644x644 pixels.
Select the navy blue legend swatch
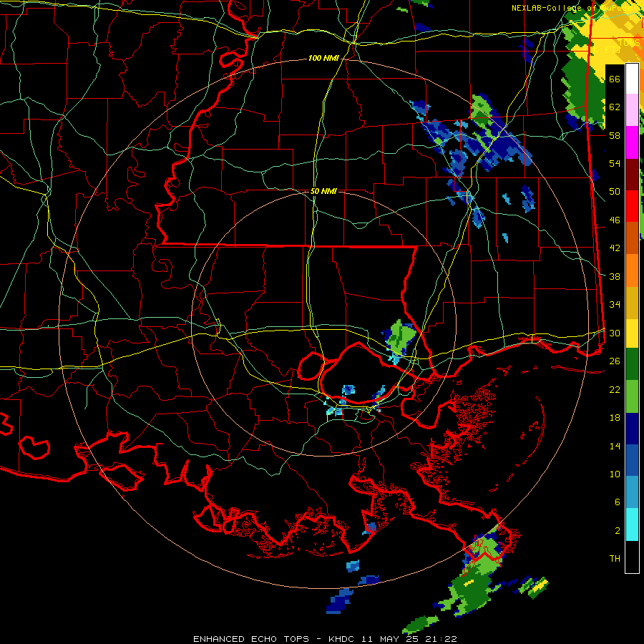[x=632, y=429]
